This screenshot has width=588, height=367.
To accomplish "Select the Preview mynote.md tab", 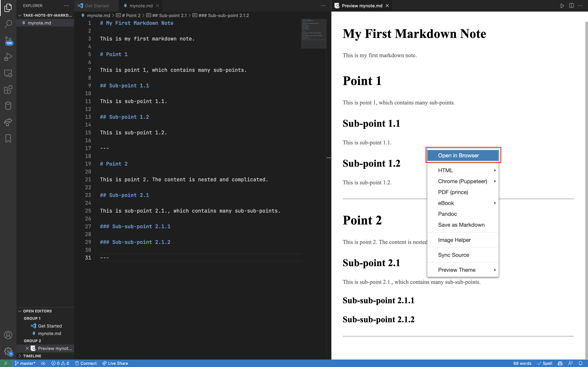I will click(362, 6).
